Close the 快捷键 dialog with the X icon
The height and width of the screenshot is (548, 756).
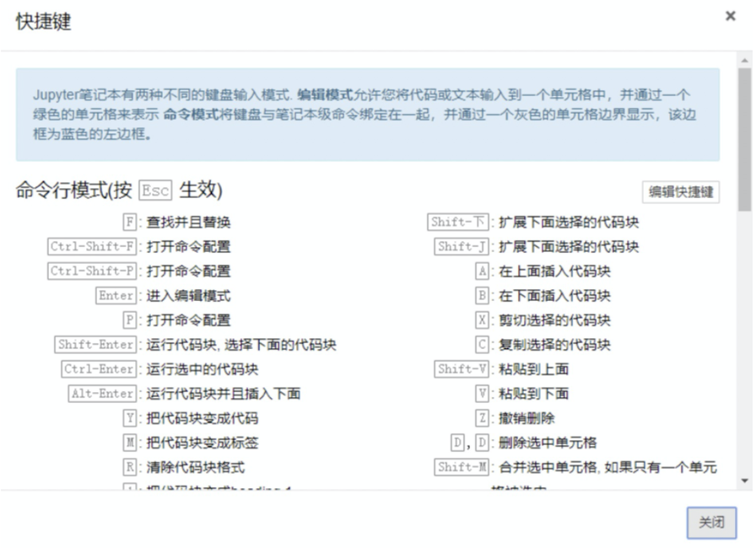[730, 16]
